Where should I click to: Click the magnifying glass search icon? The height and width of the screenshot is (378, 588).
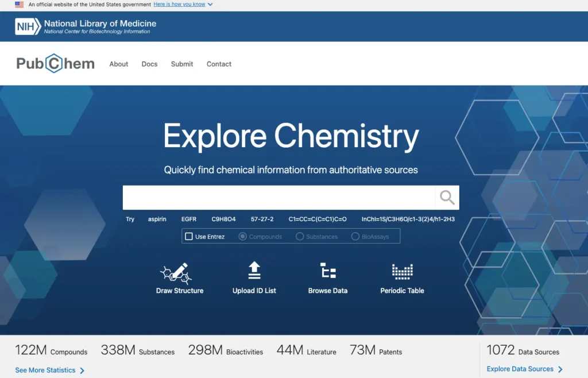click(x=447, y=198)
